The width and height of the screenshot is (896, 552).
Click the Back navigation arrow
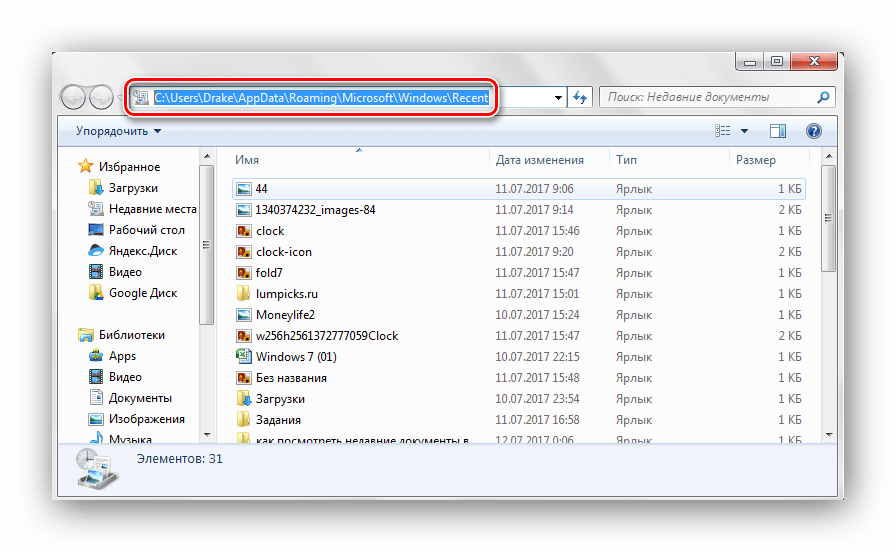click(73, 98)
